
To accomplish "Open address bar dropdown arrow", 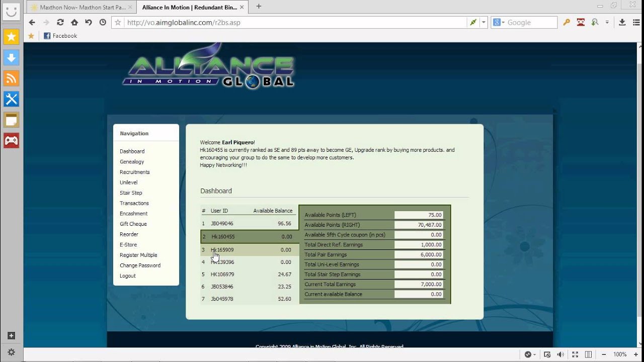I will [x=484, y=22].
